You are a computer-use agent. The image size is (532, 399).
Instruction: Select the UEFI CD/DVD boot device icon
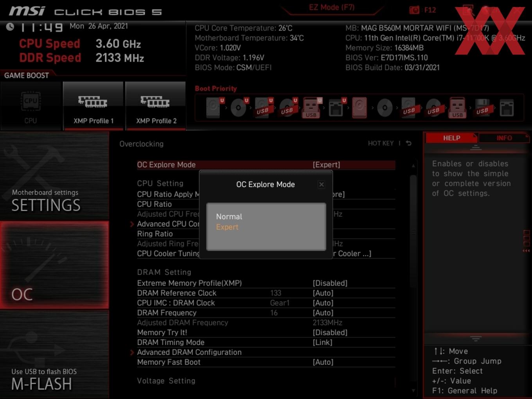point(239,108)
